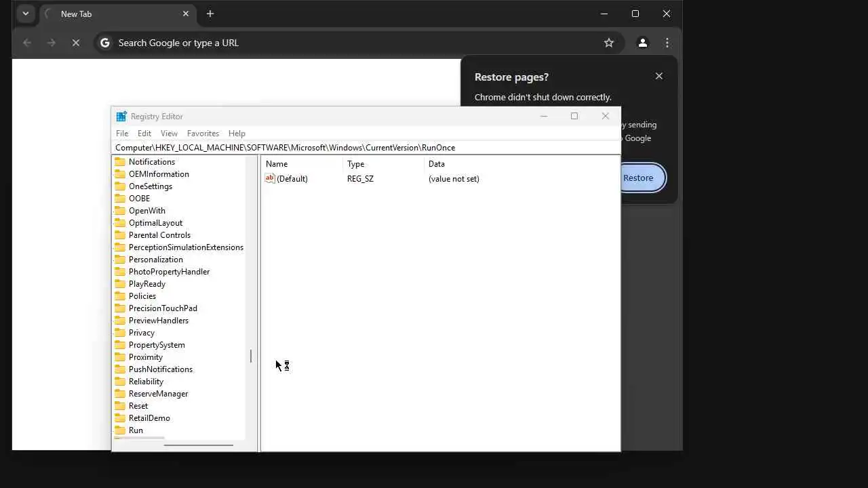This screenshot has height=488, width=868.
Task: Click the PhotoPropertyHandler folder icon
Action: point(120,272)
